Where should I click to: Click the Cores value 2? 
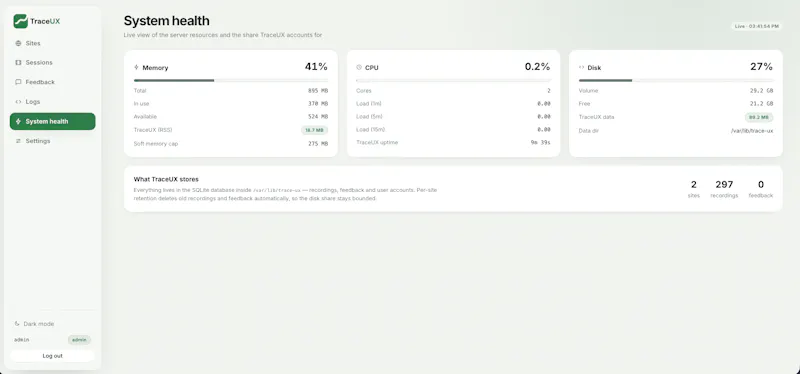click(x=549, y=91)
